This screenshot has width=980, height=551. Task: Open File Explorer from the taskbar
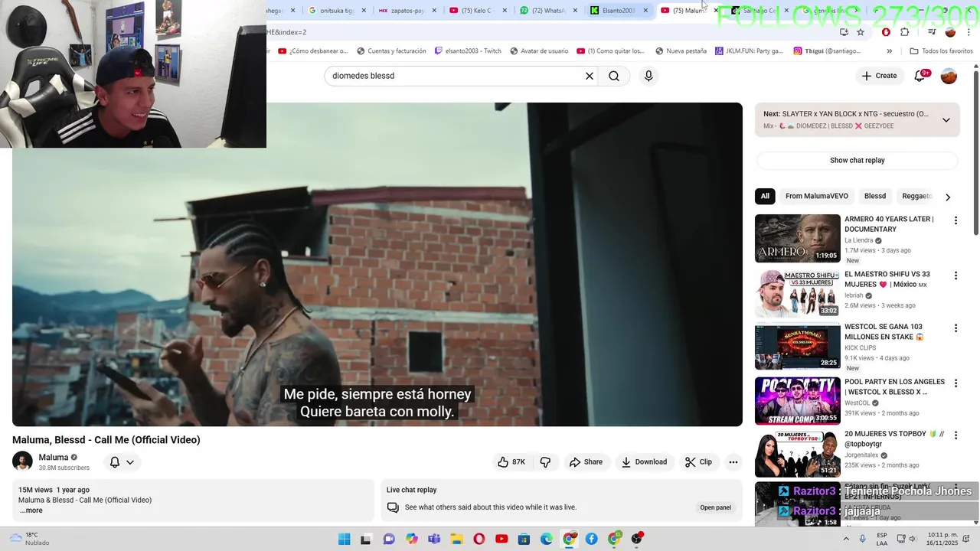pyautogui.click(x=457, y=539)
